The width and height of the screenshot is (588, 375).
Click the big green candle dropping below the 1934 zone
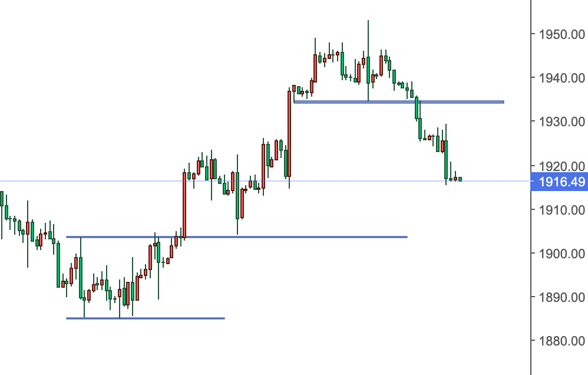coord(417,108)
